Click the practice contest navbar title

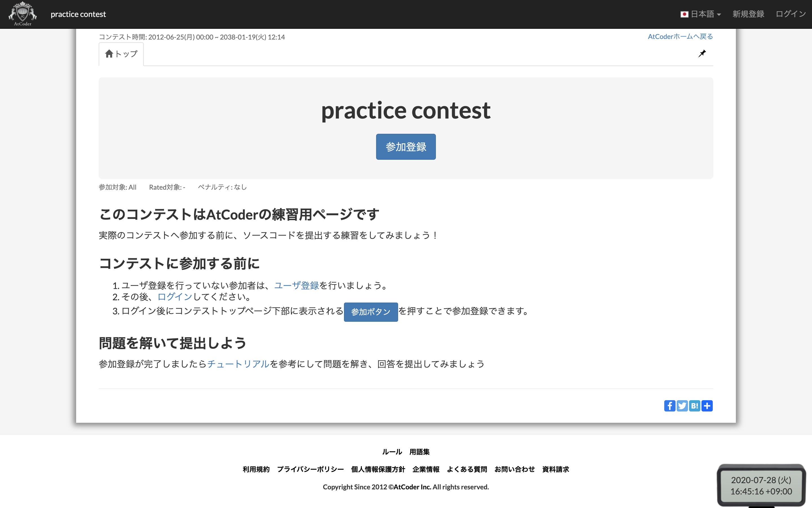pyautogui.click(x=78, y=14)
